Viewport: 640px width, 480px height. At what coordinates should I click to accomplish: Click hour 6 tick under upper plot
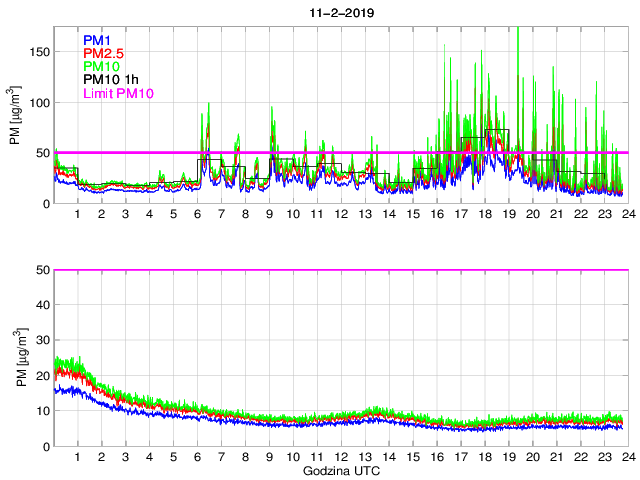coord(197,215)
